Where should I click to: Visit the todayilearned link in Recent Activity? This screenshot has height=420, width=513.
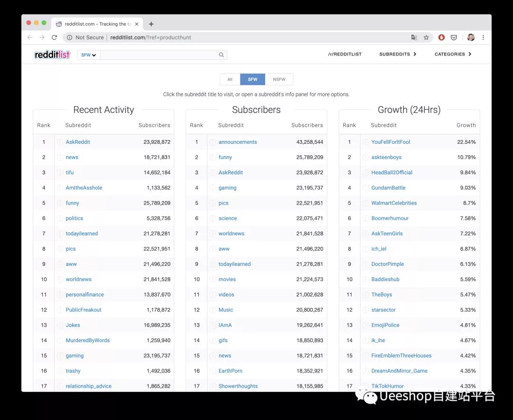82,233
